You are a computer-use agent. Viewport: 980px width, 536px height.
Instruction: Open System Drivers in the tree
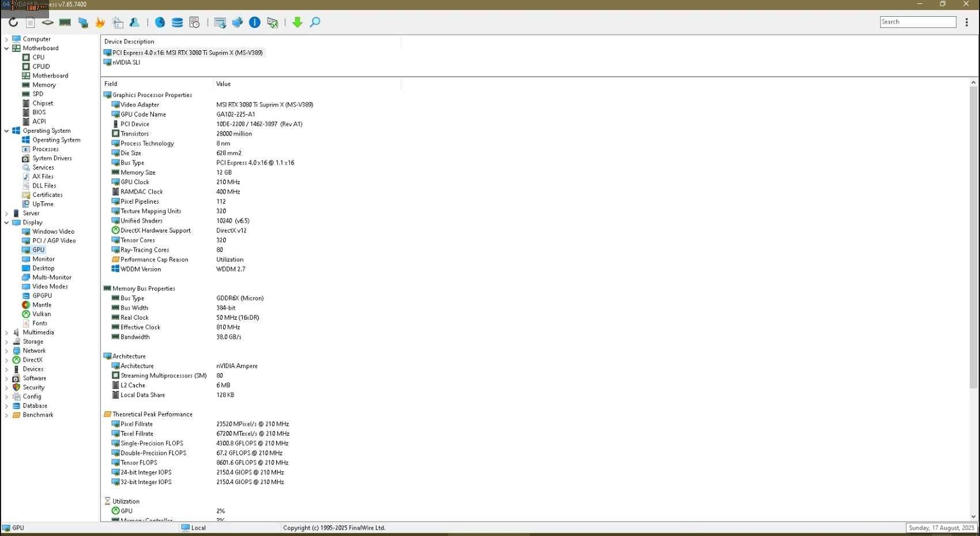[x=52, y=158]
